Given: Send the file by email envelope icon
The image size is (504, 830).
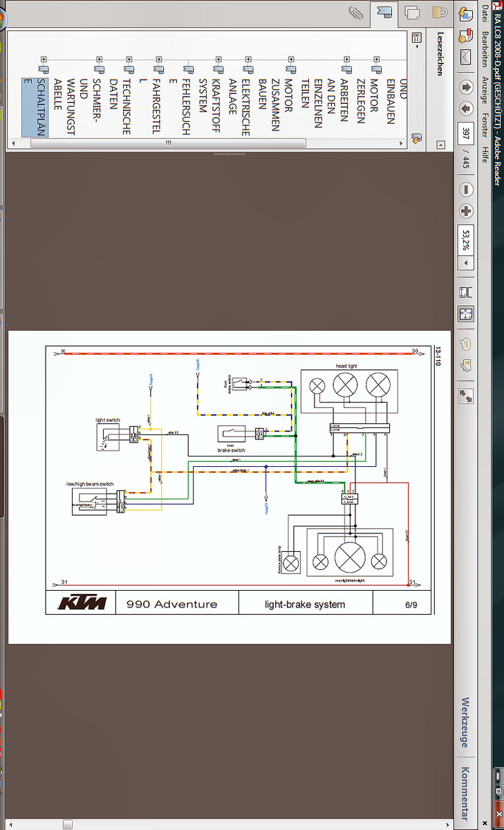Looking at the screenshot, I should coord(466,56).
